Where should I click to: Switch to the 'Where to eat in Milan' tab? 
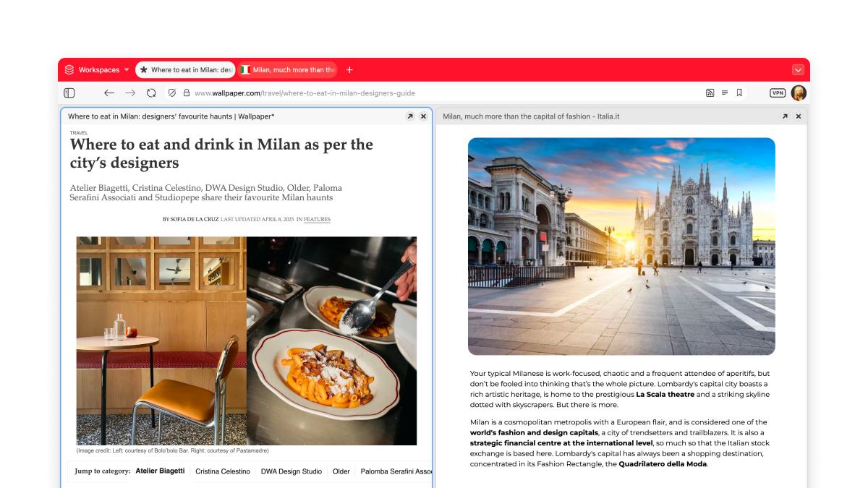[185, 70]
